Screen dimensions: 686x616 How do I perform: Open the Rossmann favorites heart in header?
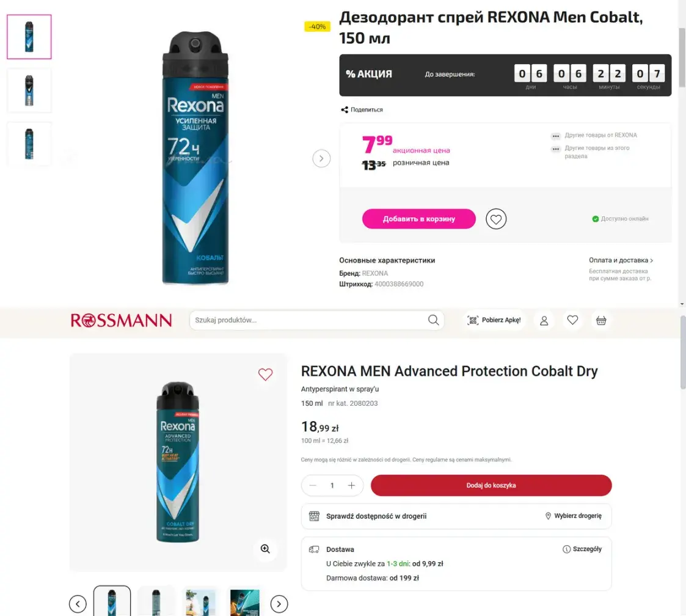(x=572, y=320)
